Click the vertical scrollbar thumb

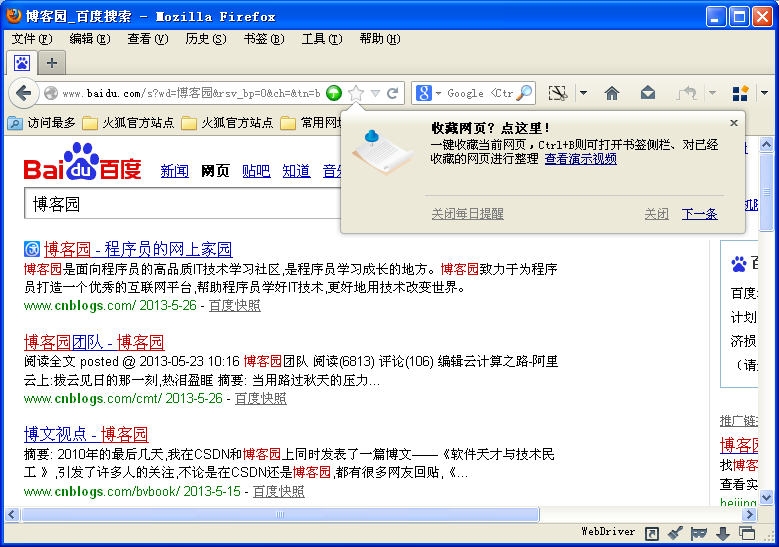(766, 192)
